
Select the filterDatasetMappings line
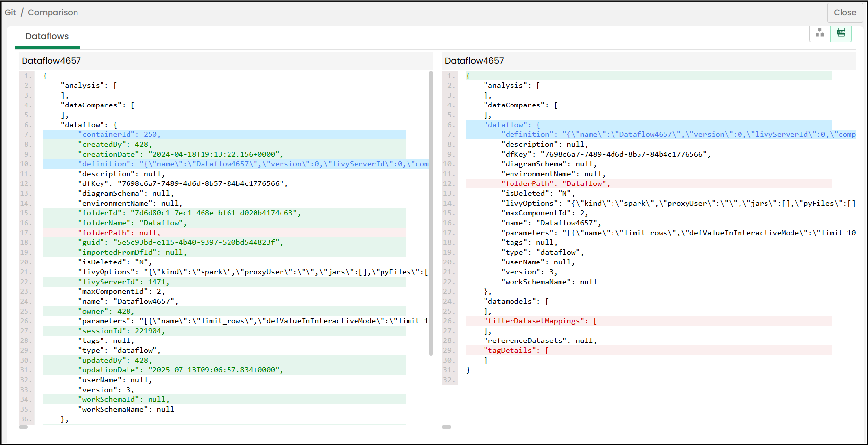pyautogui.click(x=539, y=321)
